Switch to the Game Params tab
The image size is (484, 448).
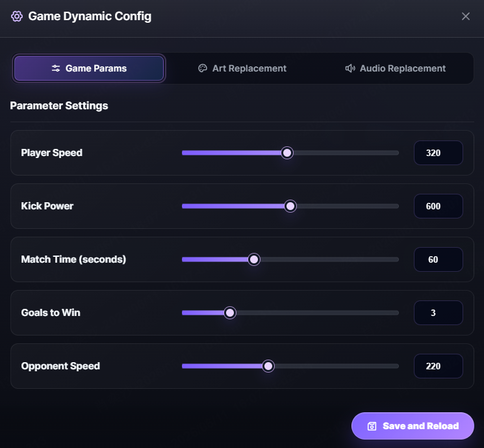point(89,68)
